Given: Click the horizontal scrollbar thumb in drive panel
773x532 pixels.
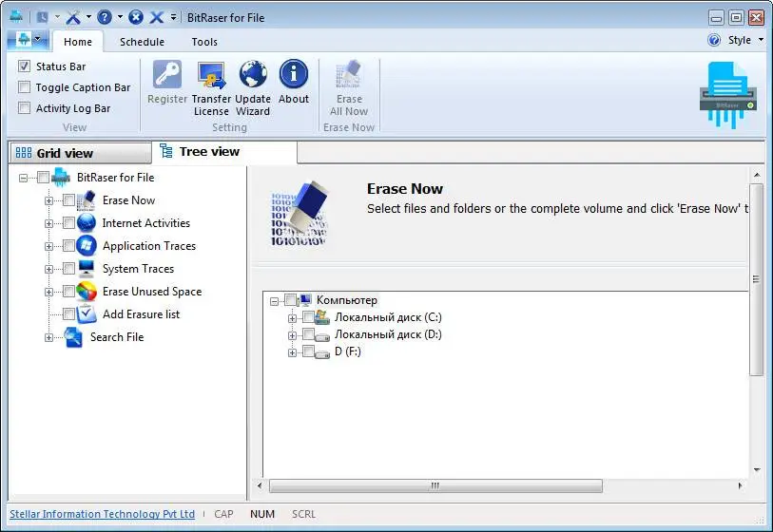Looking at the screenshot, I should tap(435, 485).
